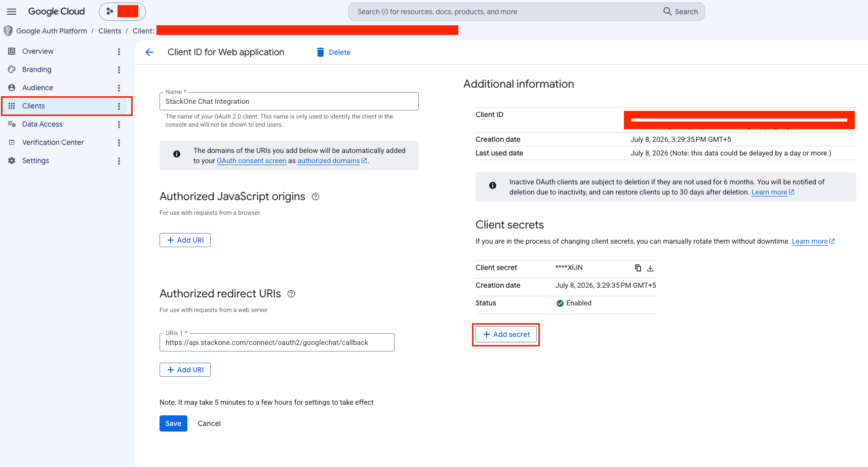This screenshot has width=868, height=467.
Task: Open the hamburger navigation menu
Action: pyautogui.click(x=12, y=12)
